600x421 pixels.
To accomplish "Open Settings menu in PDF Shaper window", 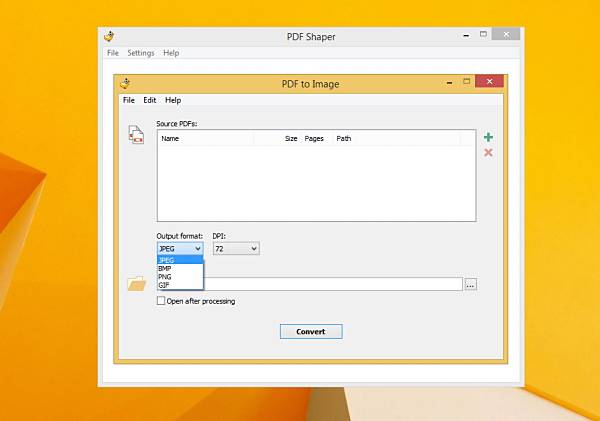I will (x=141, y=53).
